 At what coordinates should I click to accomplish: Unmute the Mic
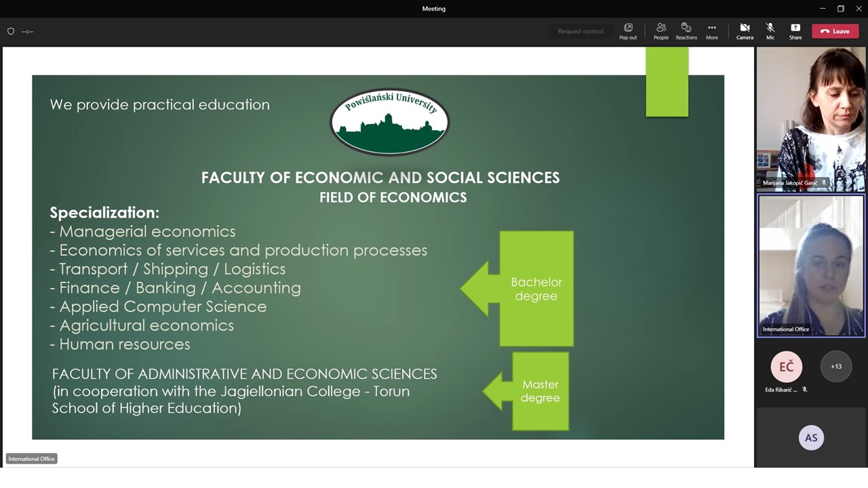click(770, 31)
